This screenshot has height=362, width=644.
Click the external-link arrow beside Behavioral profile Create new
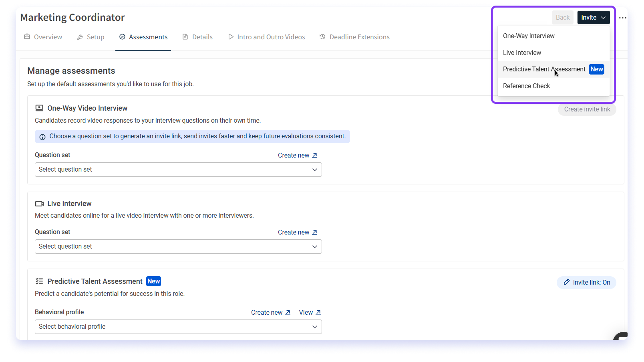tap(288, 313)
